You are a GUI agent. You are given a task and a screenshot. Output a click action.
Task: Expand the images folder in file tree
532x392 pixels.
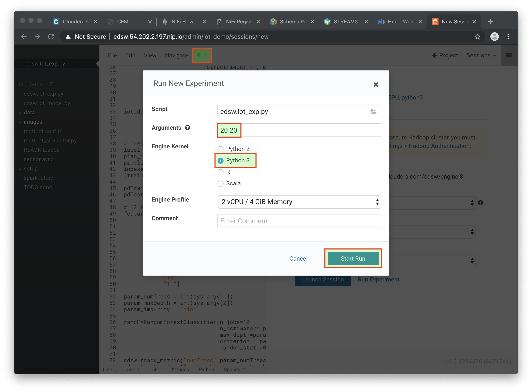click(20, 122)
